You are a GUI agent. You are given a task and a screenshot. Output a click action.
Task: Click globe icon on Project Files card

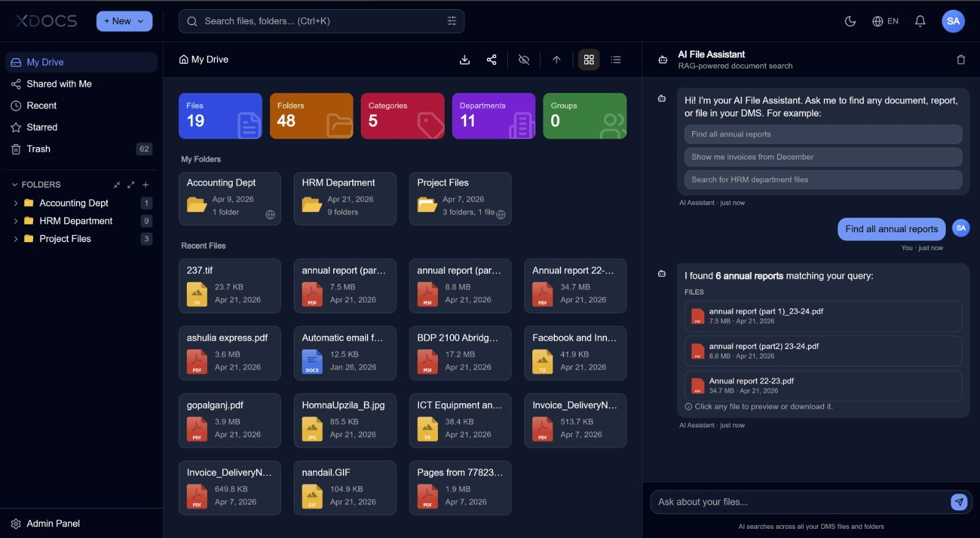(501, 214)
